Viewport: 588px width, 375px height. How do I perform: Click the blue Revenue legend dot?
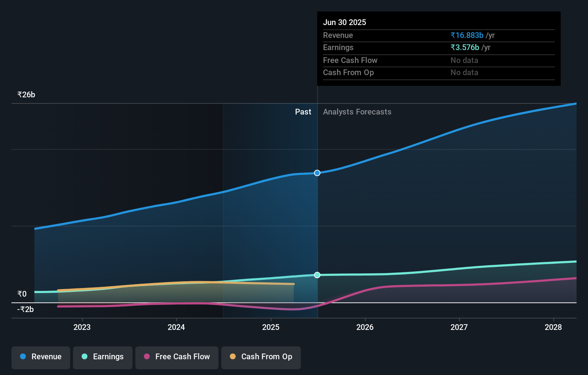tap(23, 357)
